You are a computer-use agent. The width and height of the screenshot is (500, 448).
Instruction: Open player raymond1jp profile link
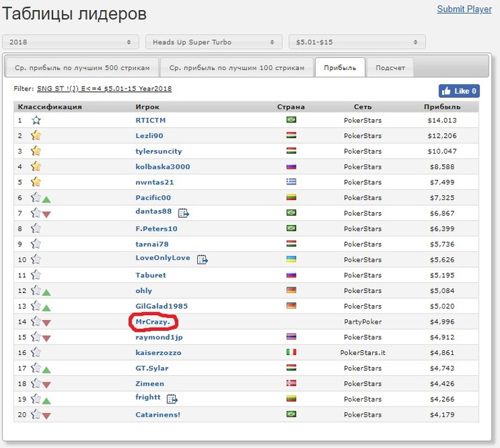pyautogui.click(x=159, y=337)
